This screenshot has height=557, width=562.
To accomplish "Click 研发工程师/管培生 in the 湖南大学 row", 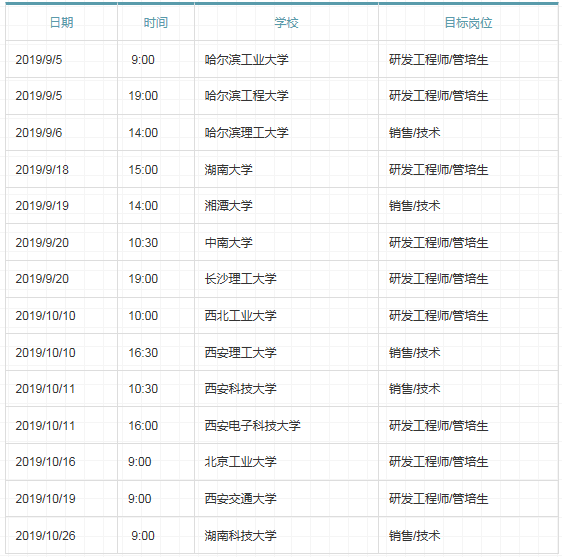I will coord(439,170).
